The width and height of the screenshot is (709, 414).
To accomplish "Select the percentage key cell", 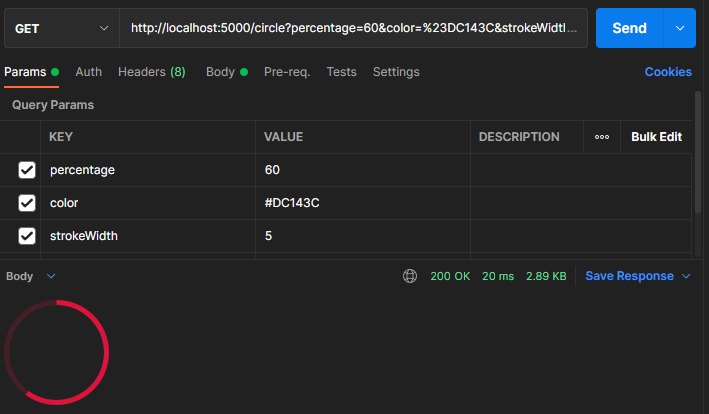I will tap(148, 170).
